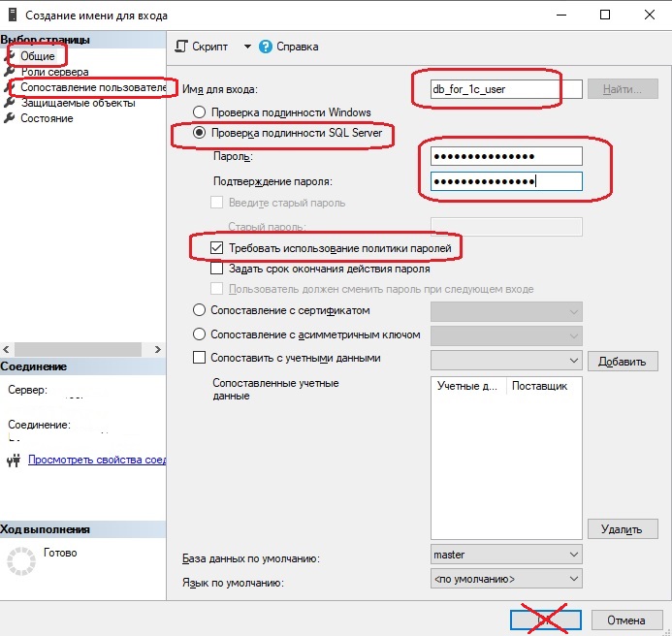Check Сопоставить с учетными данными
The height and width of the screenshot is (636, 672).
click(x=199, y=358)
